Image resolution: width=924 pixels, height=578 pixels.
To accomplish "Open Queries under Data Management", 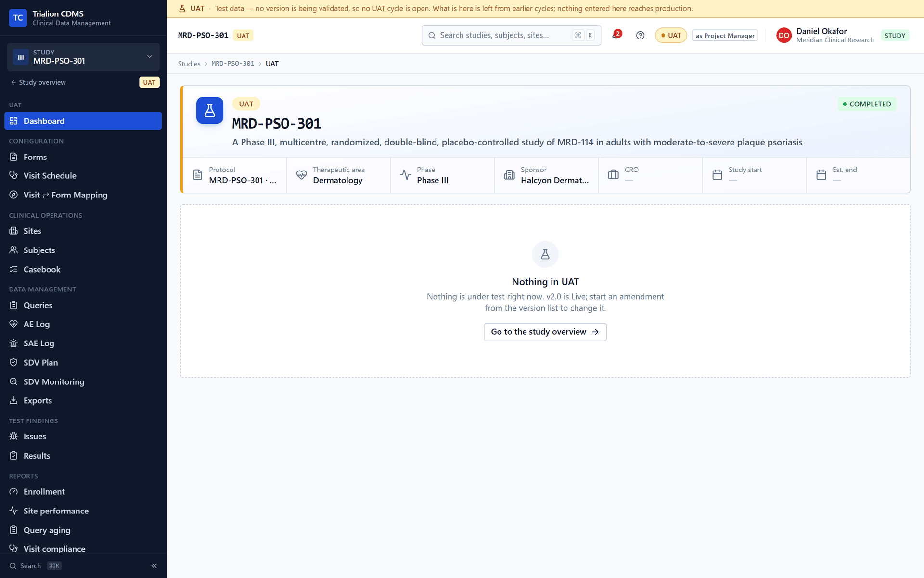I will [83, 305].
